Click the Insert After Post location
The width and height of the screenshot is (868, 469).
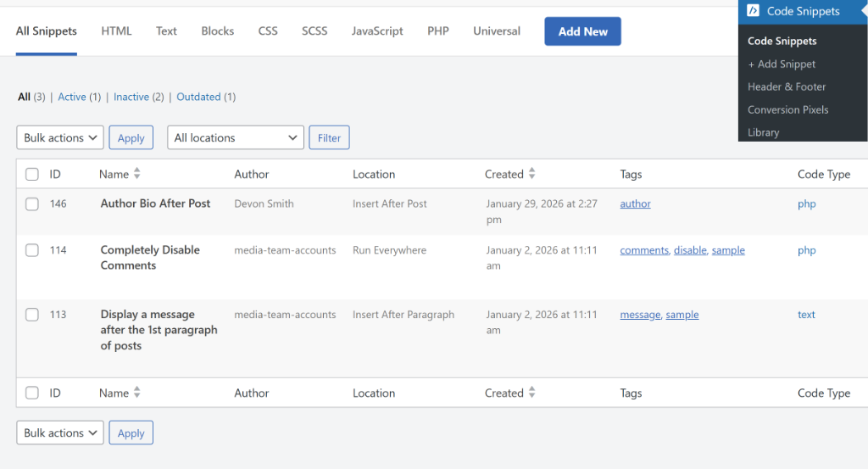(390, 204)
